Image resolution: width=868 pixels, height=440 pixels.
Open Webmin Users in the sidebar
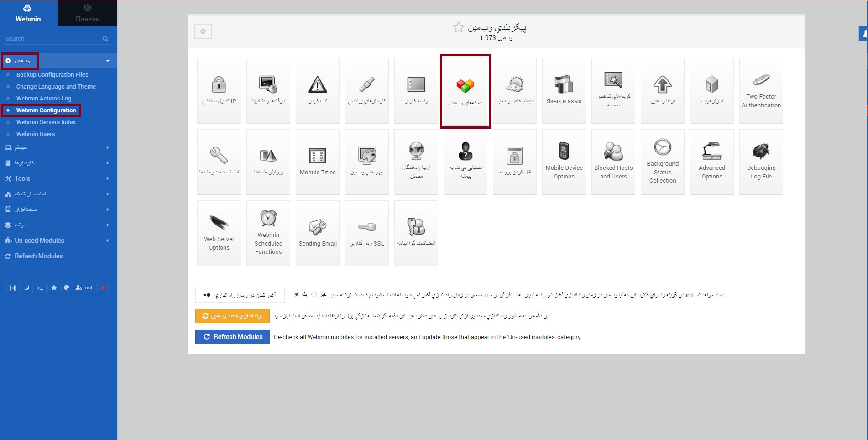click(x=36, y=134)
